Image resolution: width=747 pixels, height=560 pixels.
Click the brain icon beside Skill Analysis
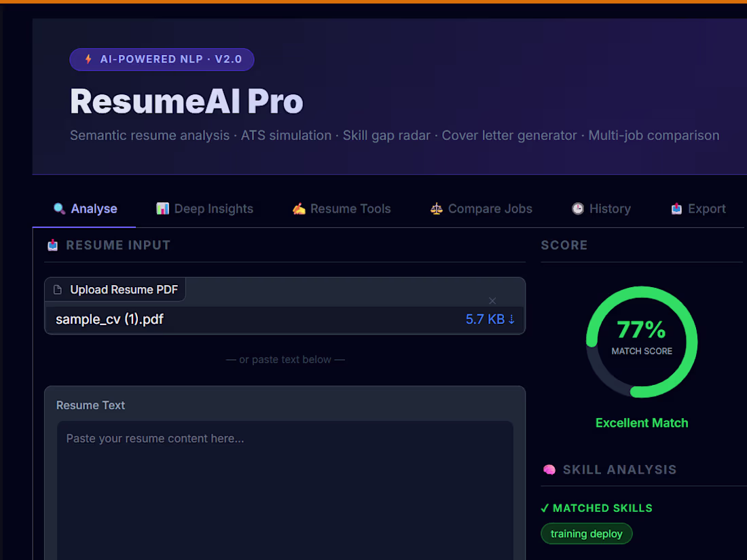tap(549, 470)
